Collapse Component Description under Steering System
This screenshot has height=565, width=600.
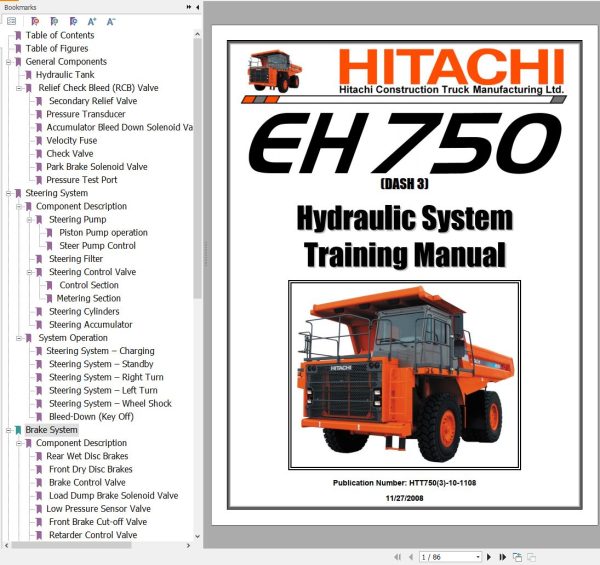19,207
